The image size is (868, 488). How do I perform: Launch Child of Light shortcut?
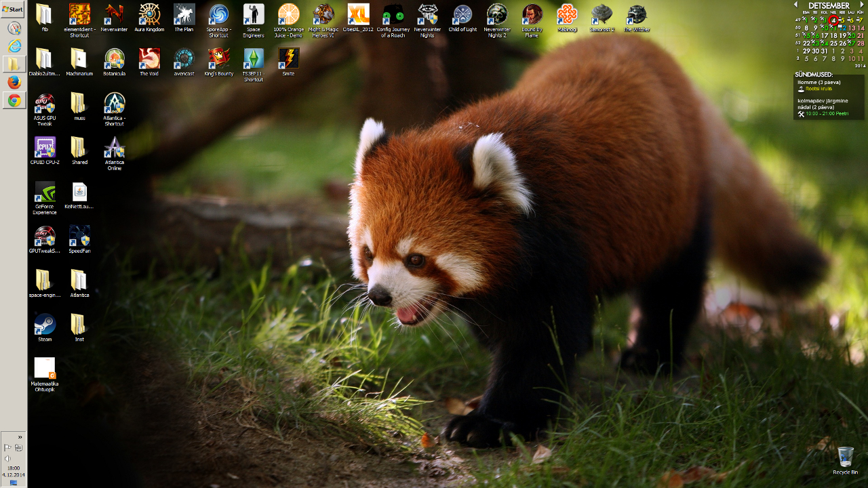click(x=462, y=14)
